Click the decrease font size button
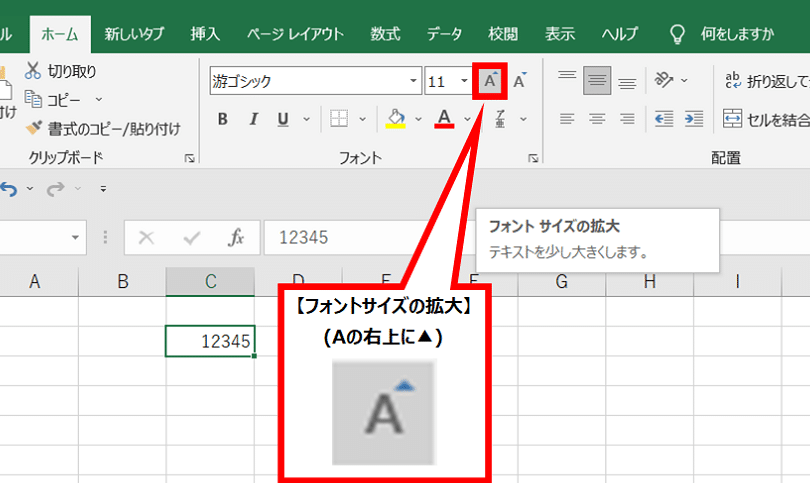The height and width of the screenshot is (483, 810). coord(519,81)
